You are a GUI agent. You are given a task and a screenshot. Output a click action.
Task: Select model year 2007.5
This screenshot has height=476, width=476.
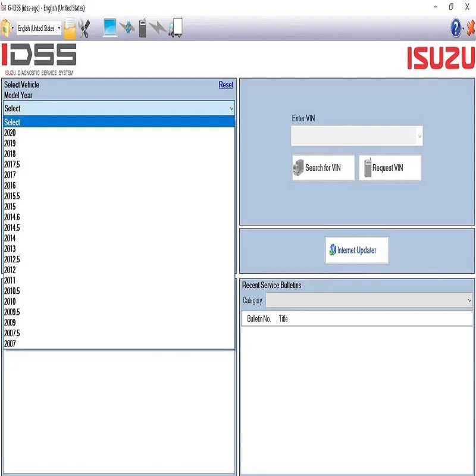point(119,333)
